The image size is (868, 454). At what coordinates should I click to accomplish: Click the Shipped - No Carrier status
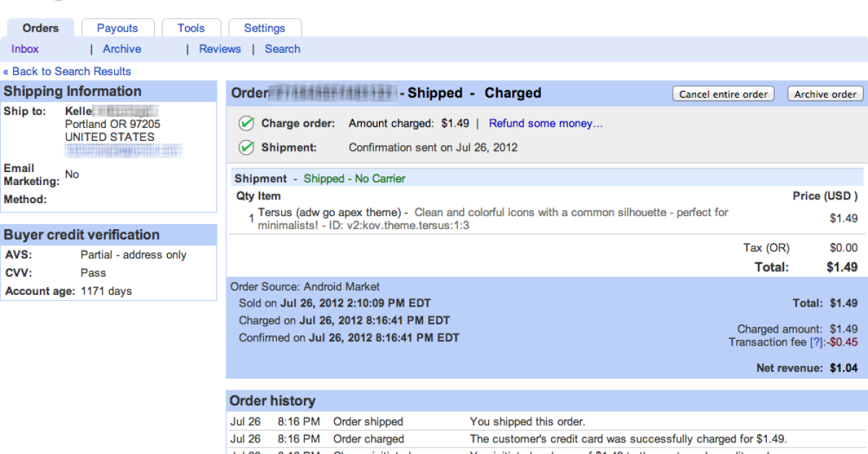click(354, 179)
